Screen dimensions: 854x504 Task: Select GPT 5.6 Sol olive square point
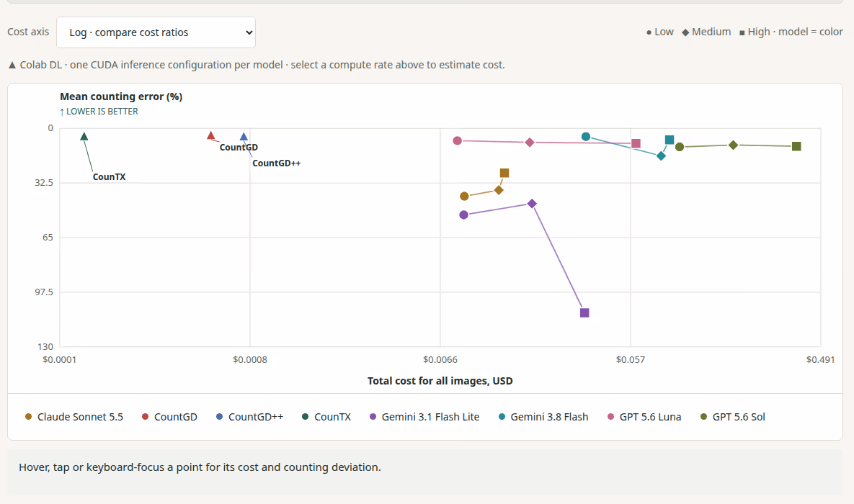point(796,146)
